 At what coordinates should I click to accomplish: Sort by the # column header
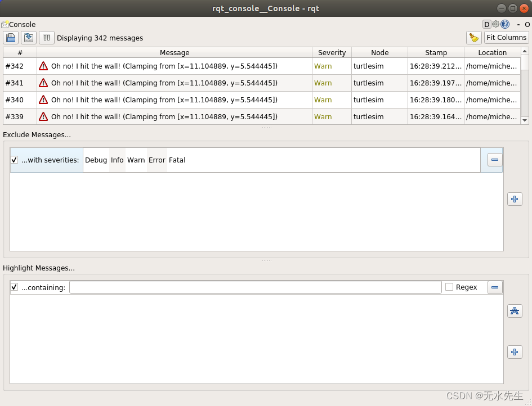point(20,52)
